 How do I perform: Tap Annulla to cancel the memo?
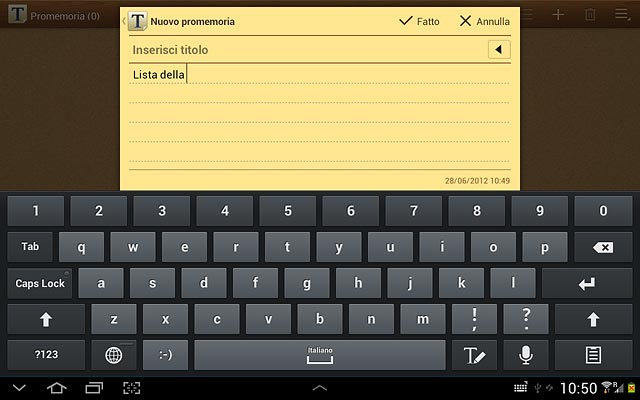[x=484, y=21]
